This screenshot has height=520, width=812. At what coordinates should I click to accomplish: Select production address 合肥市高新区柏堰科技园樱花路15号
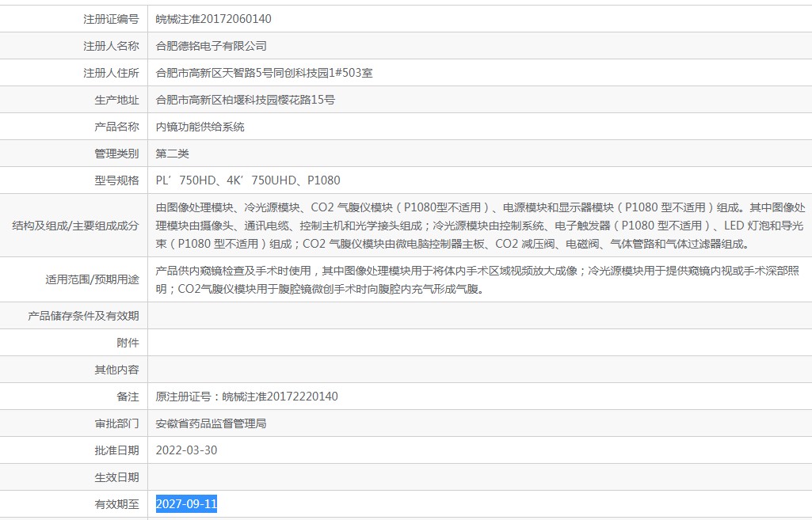pos(246,100)
